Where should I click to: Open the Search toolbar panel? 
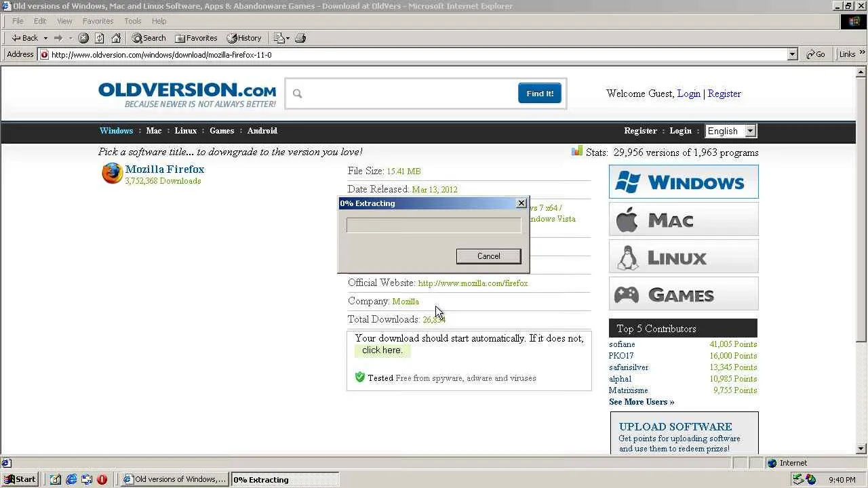149,38
